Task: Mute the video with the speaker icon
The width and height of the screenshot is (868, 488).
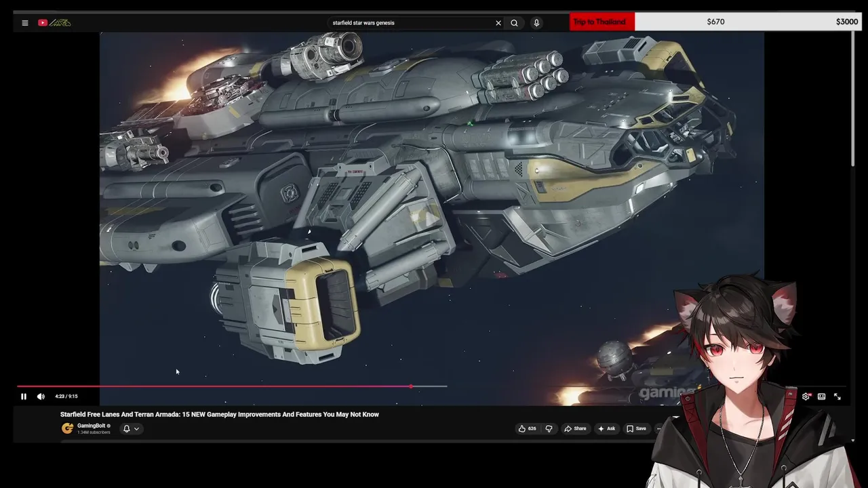Action: tap(41, 396)
